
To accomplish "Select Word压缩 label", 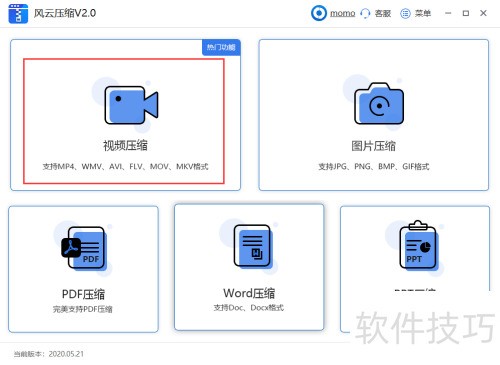I will (249, 293).
